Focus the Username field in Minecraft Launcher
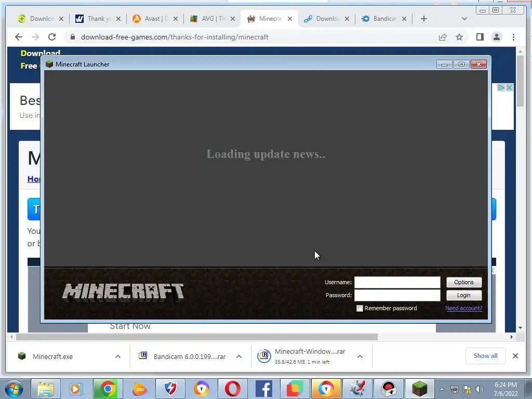Image resolution: width=532 pixels, height=399 pixels. [x=397, y=282]
